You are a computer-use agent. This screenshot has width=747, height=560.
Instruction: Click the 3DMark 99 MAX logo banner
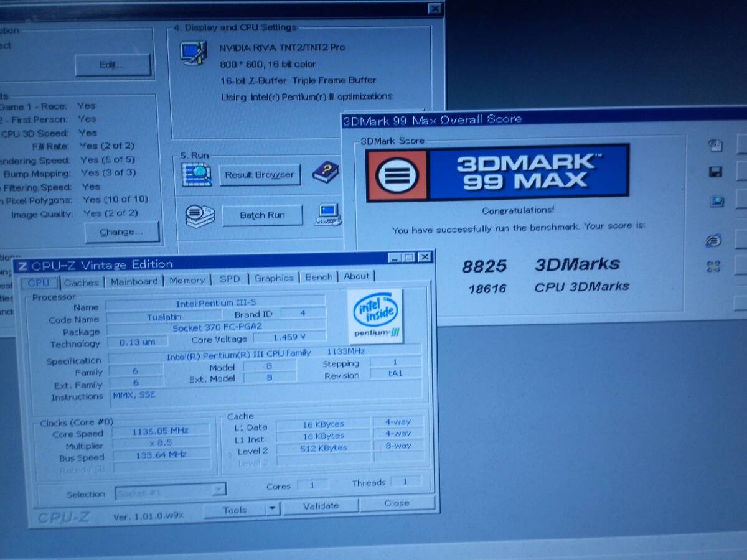point(497,173)
